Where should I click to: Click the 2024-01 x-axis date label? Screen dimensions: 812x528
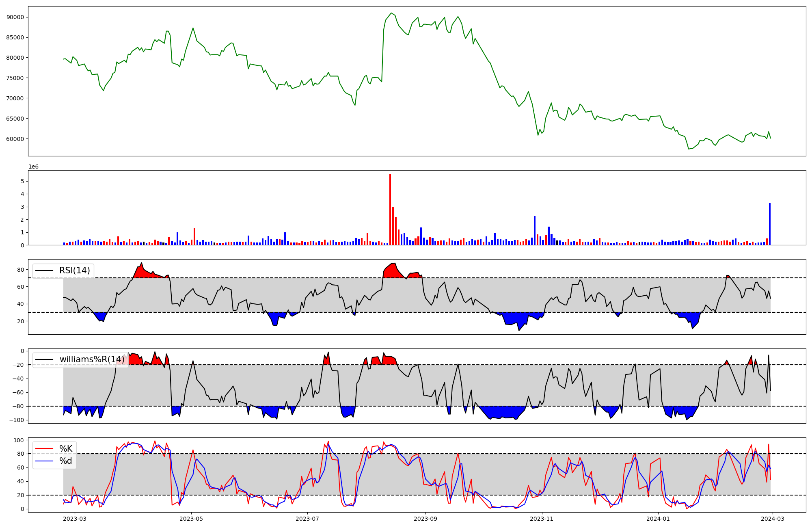658,519
